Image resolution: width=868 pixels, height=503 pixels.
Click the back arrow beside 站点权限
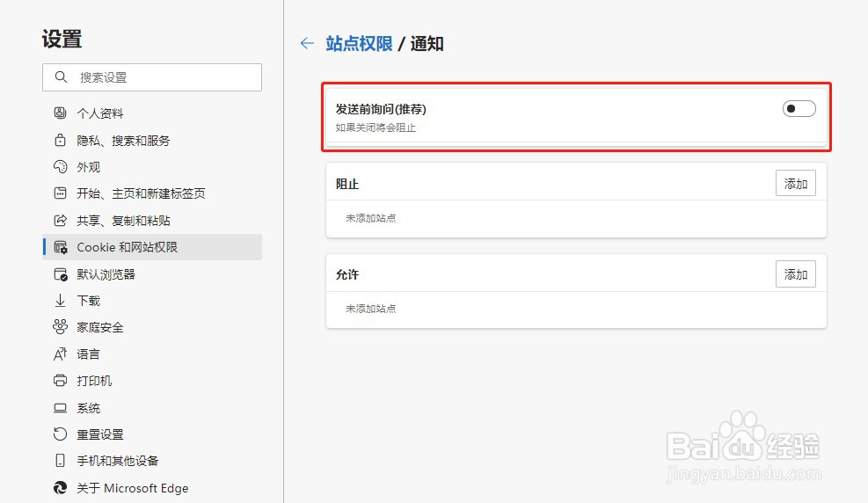pos(307,43)
